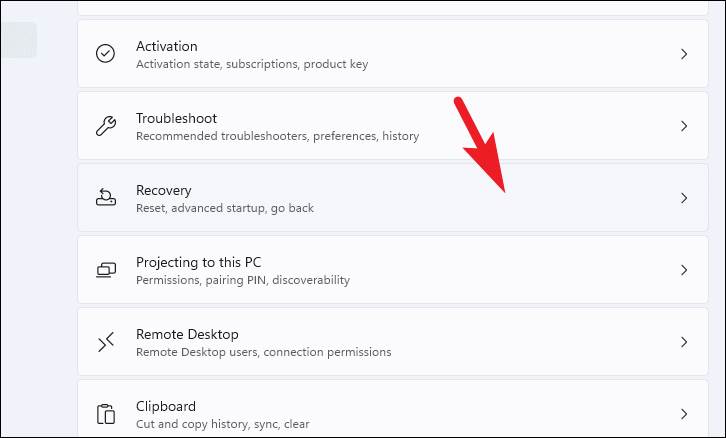This screenshot has height=438, width=726.
Task: Open Projecting to this PC title
Action: coord(198,263)
